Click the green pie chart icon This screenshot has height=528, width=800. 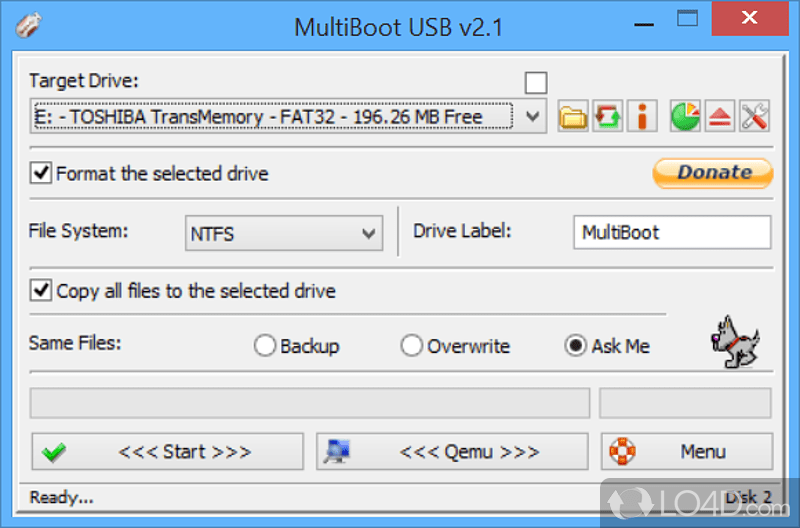(685, 116)
